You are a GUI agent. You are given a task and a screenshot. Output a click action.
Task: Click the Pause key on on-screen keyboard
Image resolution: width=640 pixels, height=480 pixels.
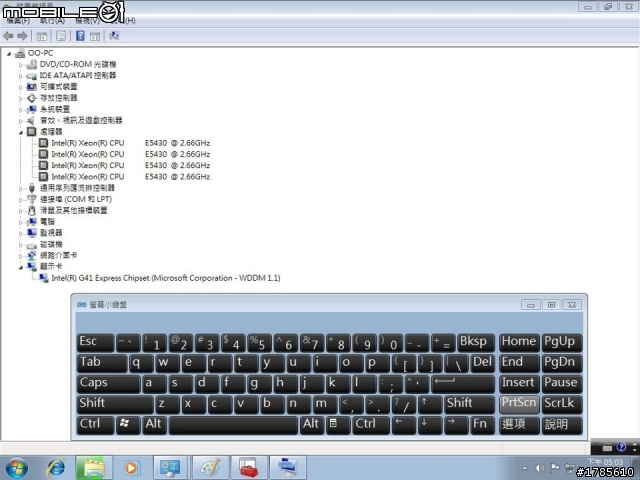tap(562, 384)
